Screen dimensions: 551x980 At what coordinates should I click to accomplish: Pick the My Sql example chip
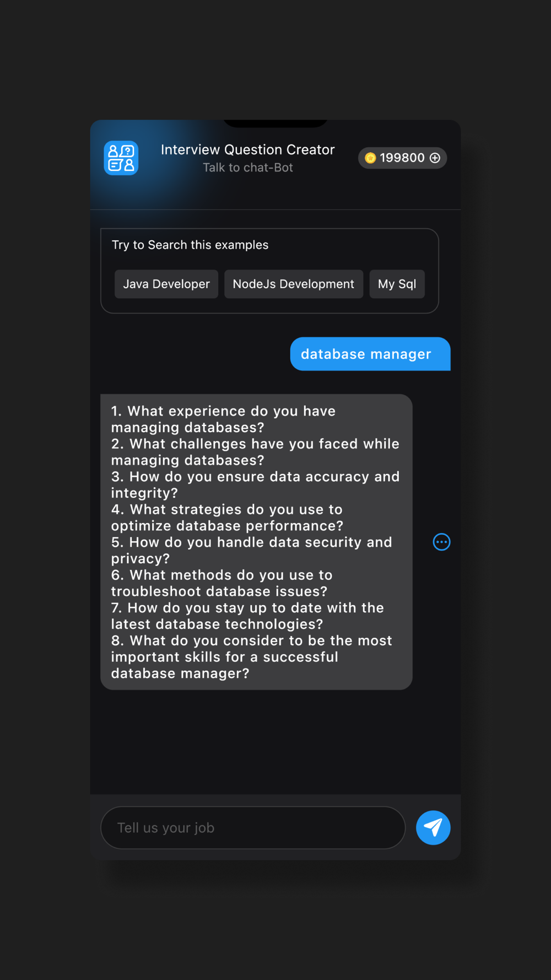point(397,284)
